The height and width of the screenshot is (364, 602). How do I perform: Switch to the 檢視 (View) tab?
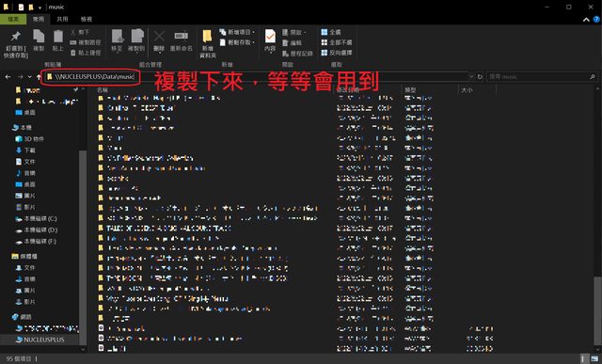(86, 19)
